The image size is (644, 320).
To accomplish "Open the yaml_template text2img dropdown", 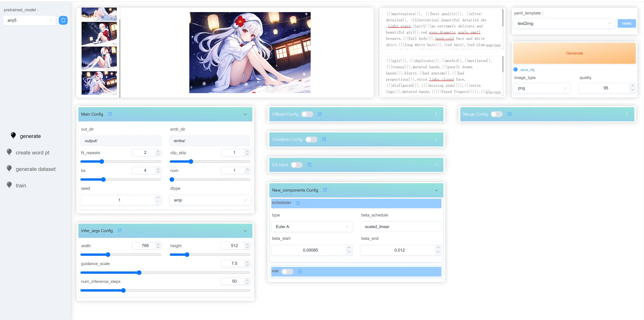I will [x=563, y=24].
